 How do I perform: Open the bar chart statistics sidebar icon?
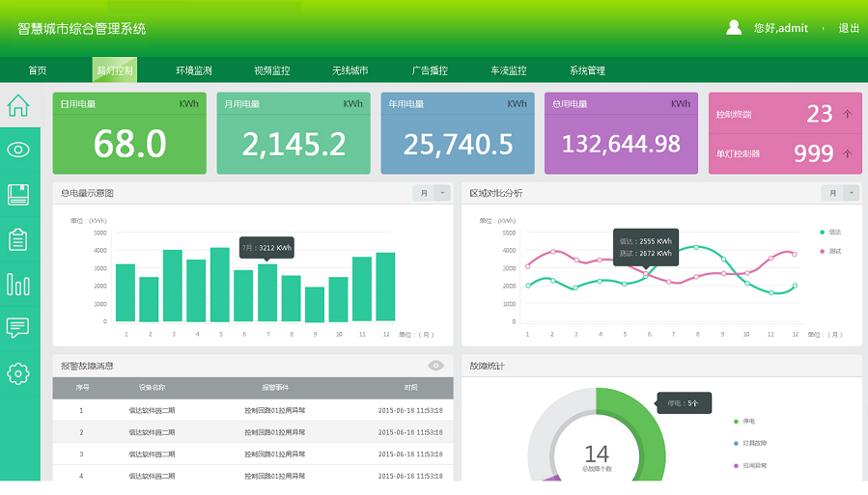tap(18, 285)
